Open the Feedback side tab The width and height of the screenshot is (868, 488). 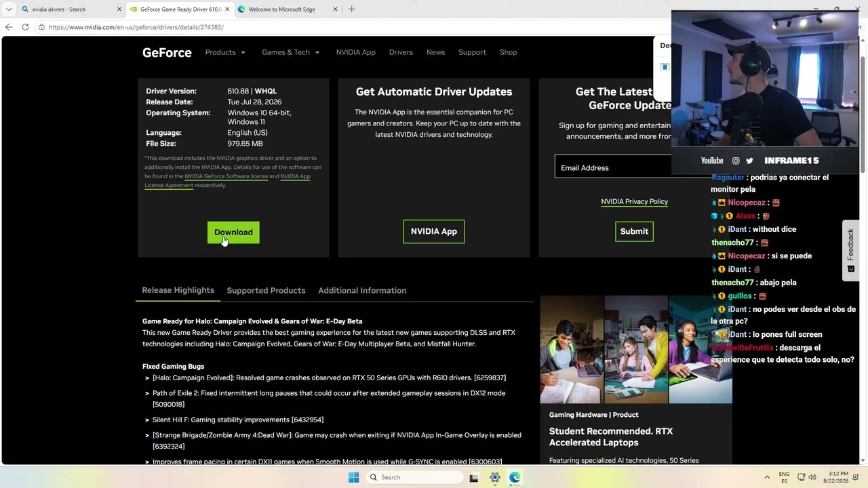[x=850, y=250]
